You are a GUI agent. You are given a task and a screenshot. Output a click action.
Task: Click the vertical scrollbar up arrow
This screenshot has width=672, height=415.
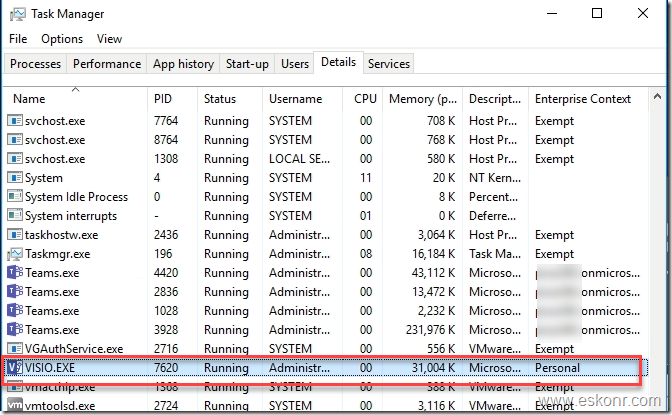pos(657,97)
